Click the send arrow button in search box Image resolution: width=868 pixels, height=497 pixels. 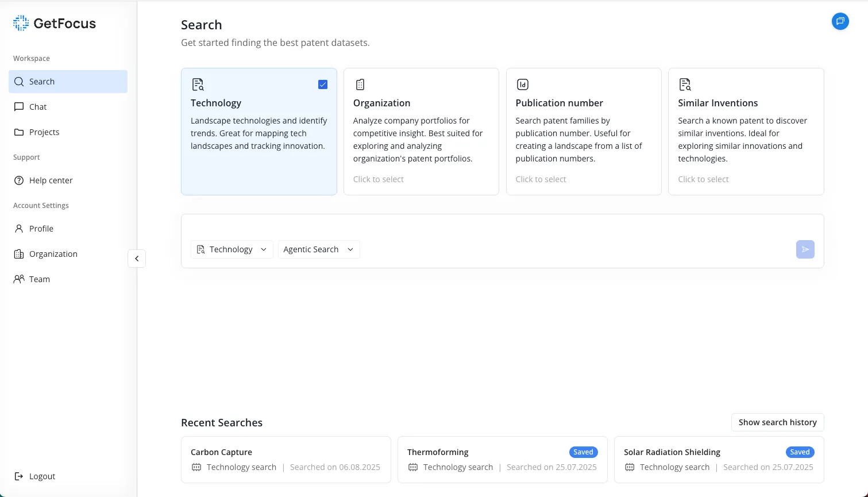point(805,249)
